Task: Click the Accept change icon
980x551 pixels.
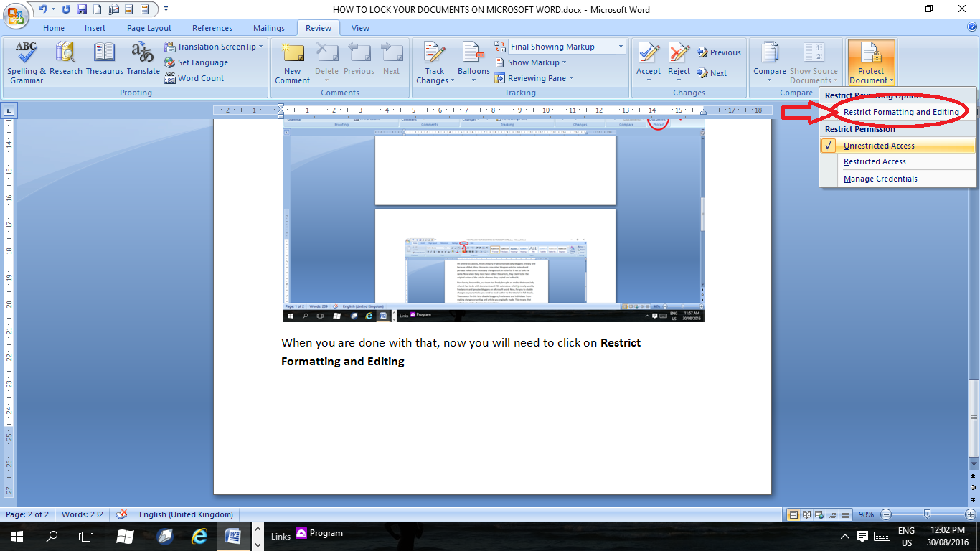Action: pyautogui.click(x=649, y=54)
